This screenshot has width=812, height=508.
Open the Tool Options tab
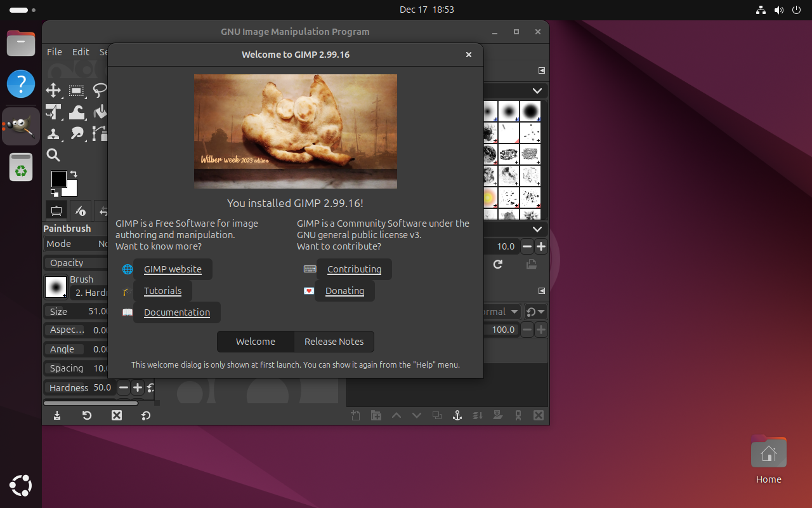tap(56, 210)
